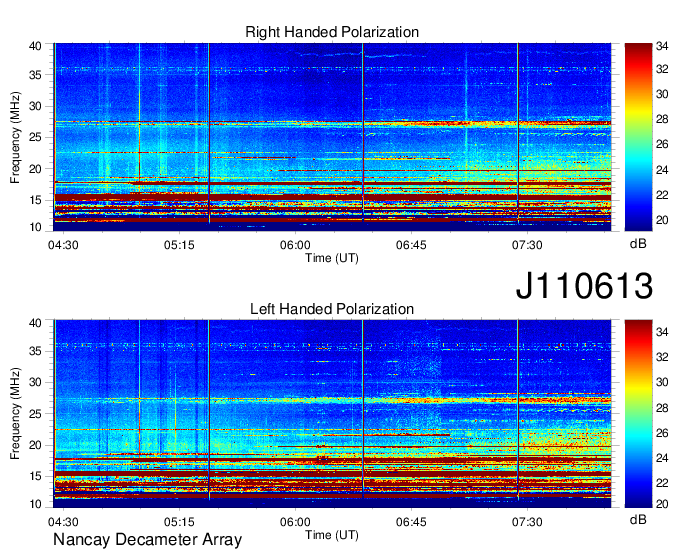
Task: Click the 05:15 time tick on Right Handed plot
Action: pos(179,245)
